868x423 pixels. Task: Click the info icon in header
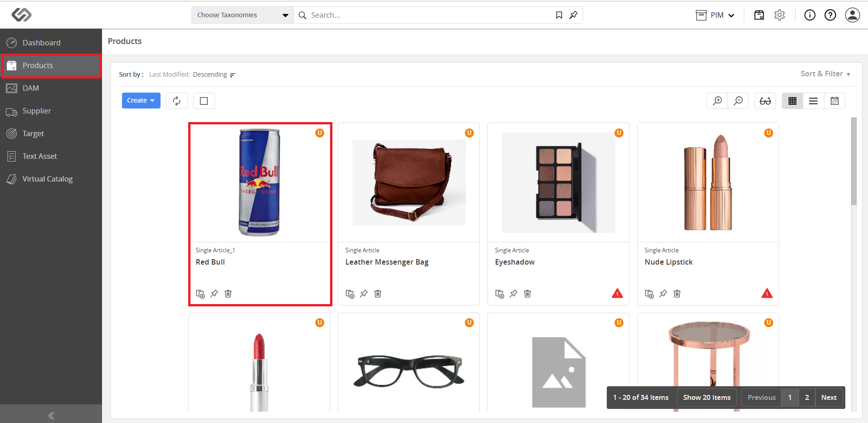pyautogui.click(x=809, y=15)
